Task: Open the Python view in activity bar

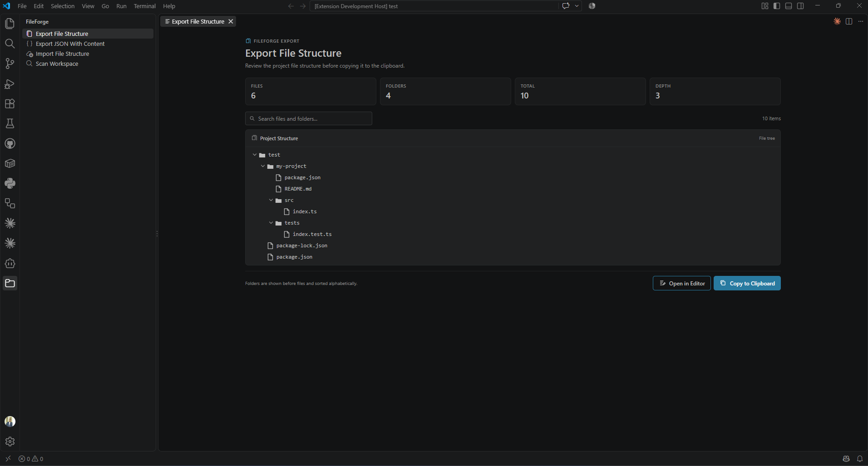Action: [10, 183]
